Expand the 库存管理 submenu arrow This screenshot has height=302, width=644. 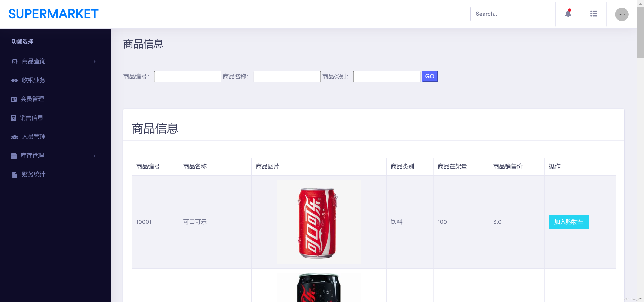(x=94, y=156)
